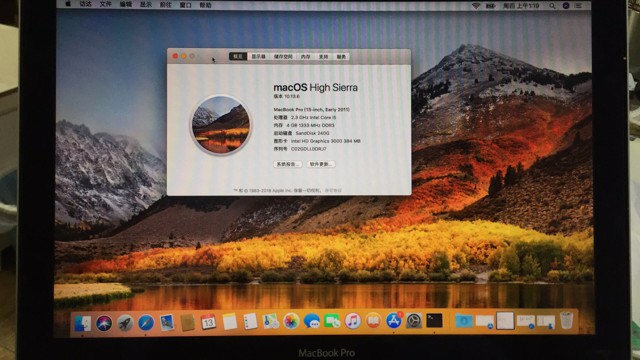Image resolution: width=640 pixels, height=360 pixels.
Task: Click the 版本 10.13.6 version text
Action: point(287,96)
